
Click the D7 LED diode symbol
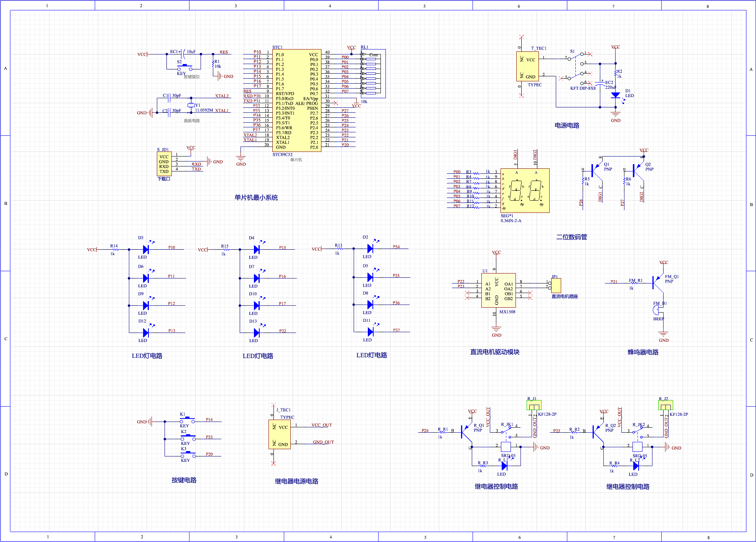pyautogui.click(x=257, y=278)
